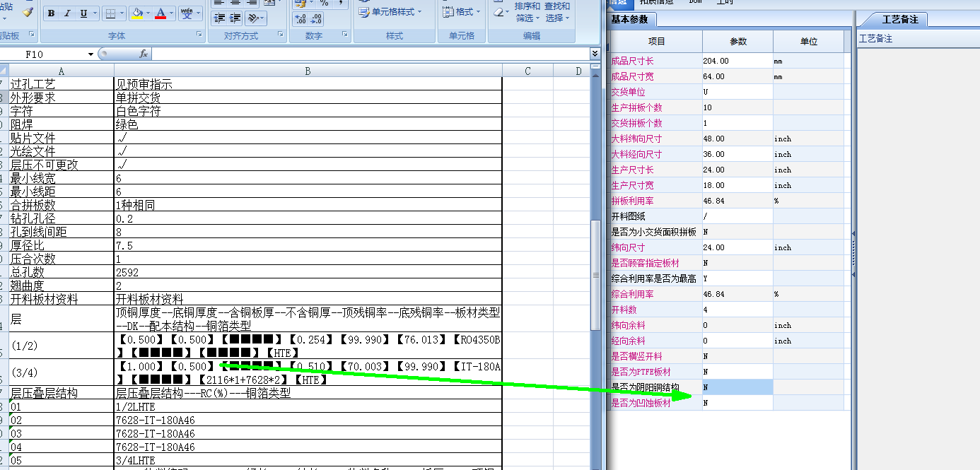Select column B header
The image size is (980, 470).
click(x=308, y=71)
